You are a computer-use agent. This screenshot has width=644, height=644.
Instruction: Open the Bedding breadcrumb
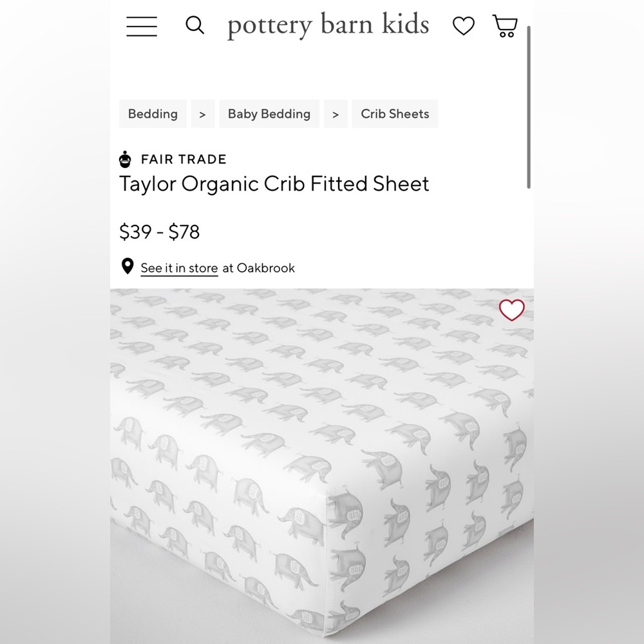(x=153, y=113)
